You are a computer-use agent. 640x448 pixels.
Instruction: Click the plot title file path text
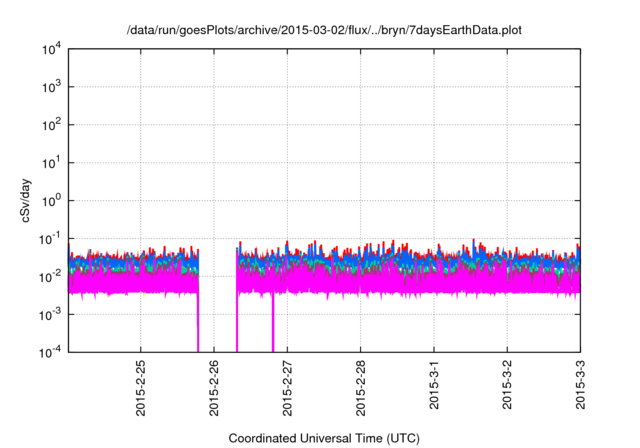click(324, 30)
